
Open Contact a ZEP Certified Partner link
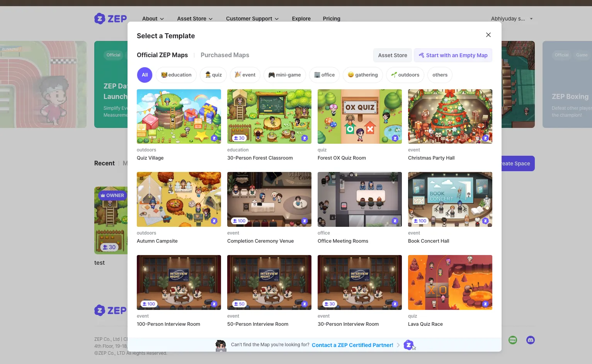[x=352, y=345]
